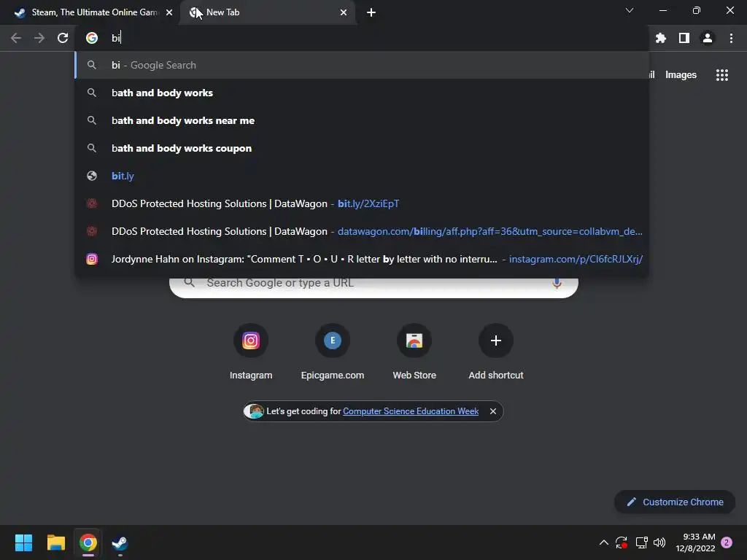
Task: Dismiss the Computer Science Education Week promo
Action: coord(493,411)
